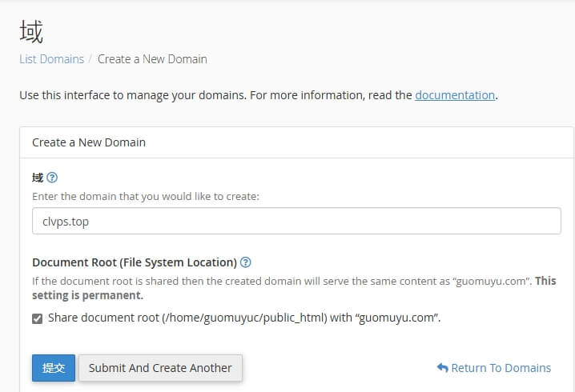This screenshot has height=392, width=575.
Task: Select the Create a New Domain breadcrumb item
Action: [152, 59]
